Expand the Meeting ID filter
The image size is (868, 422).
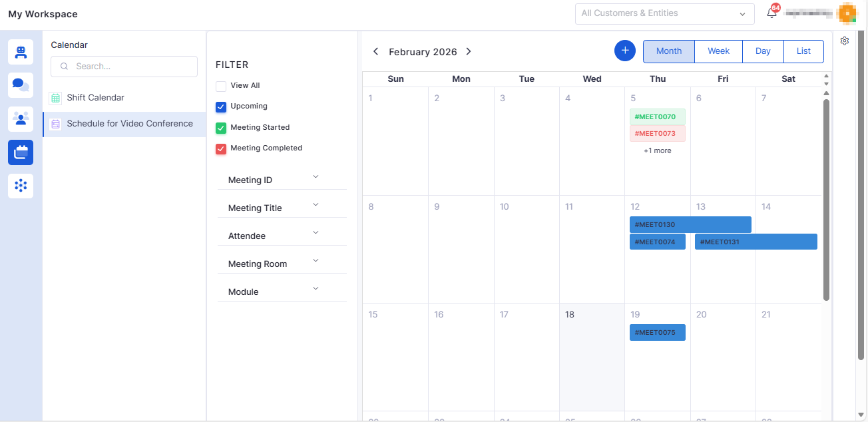click(282, 180)
